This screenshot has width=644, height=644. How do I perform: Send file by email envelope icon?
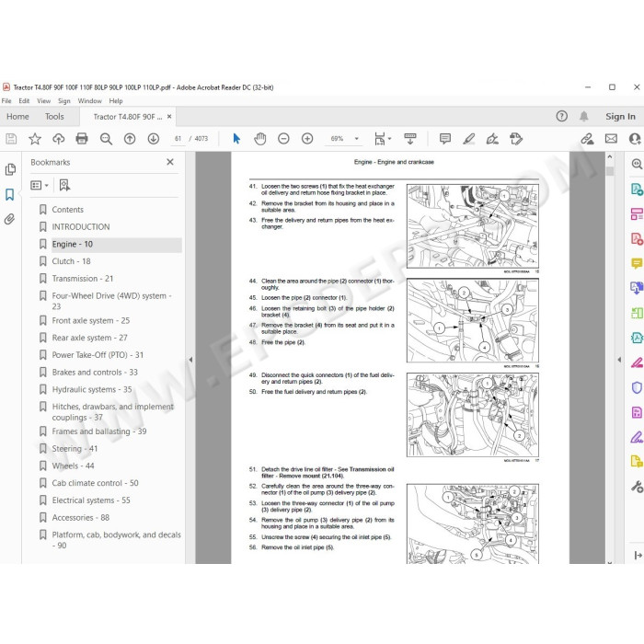(611, 139)
